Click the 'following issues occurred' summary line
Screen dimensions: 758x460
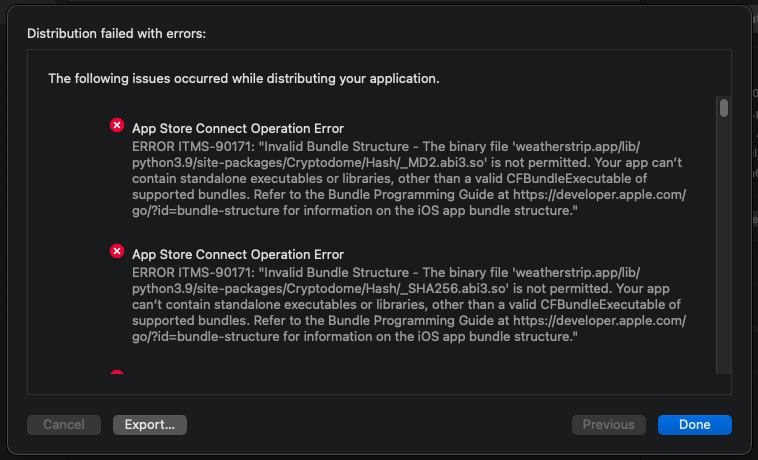point(244,78)
